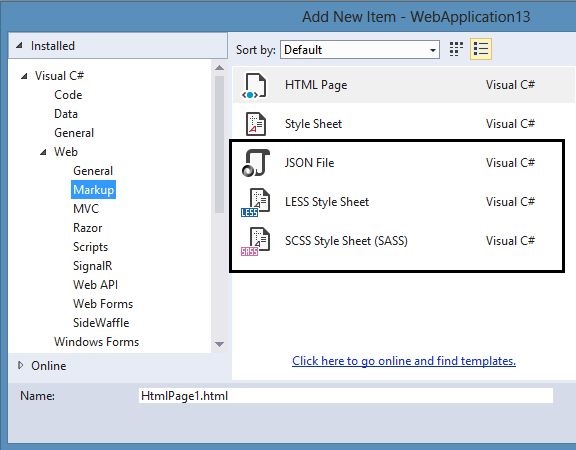Select the Razor category
Screen dimensions: 576x450
[x=87, y=228]
